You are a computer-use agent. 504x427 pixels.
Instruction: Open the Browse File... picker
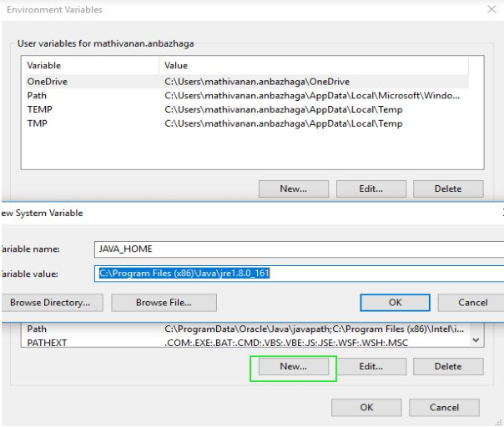[164, 302]
